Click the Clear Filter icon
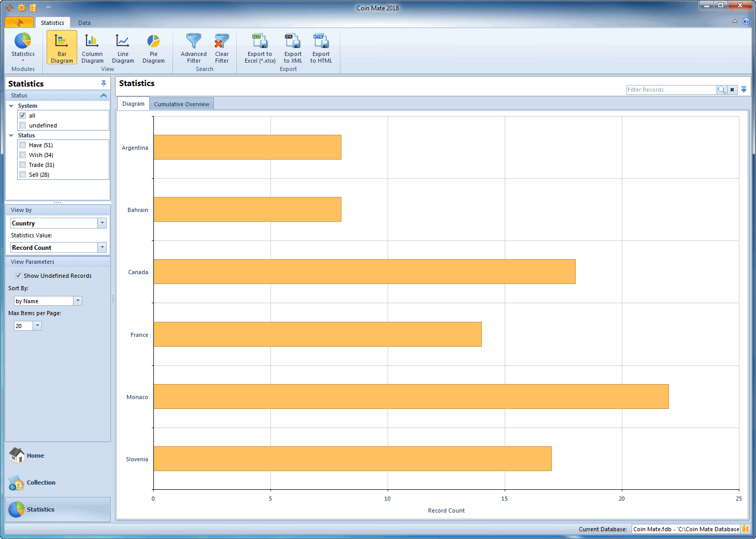756x539 pixels. click(x=222, y=48)
